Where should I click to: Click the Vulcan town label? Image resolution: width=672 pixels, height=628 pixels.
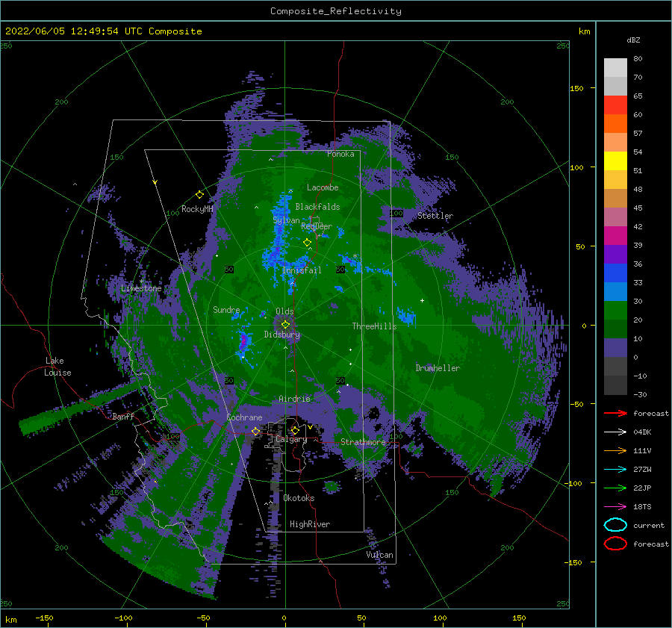click(x=380, y=555)
